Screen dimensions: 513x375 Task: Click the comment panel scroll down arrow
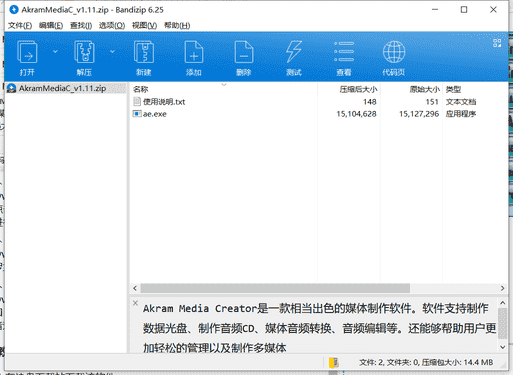pyautogui.click(x=503, y=347)
